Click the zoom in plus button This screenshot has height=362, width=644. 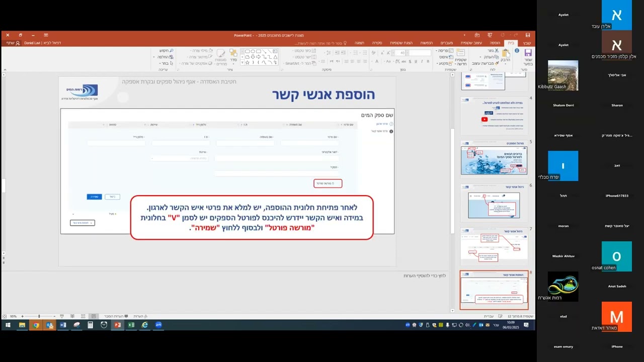[22, 316]
